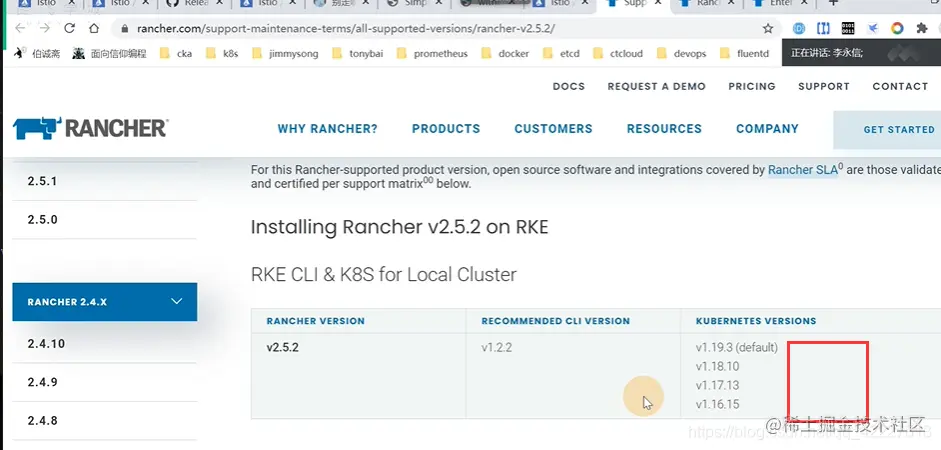Open the devops bookmark folder
This screenshot has height=450, width=941.
(x=681, y=53)
